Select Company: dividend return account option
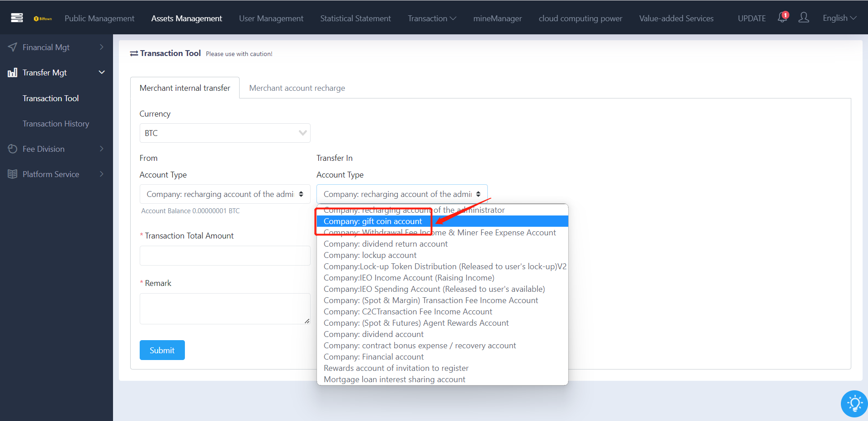This screenshot has width=868, height=421. [443, 244]
